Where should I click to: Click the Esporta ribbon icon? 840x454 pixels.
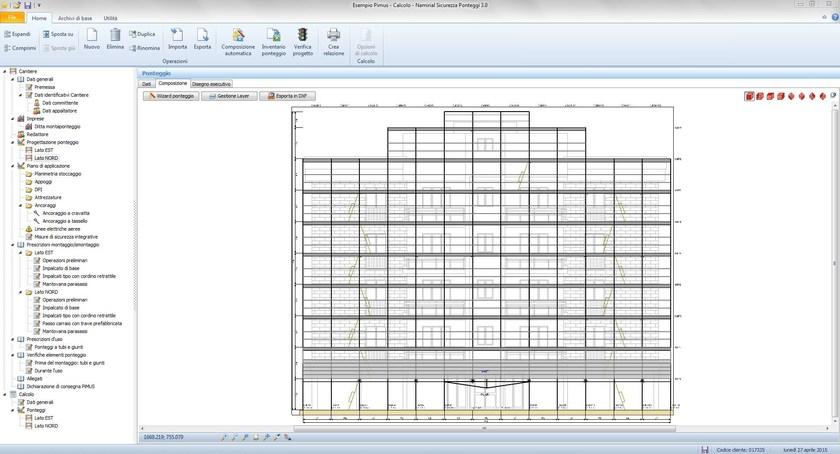tap(202, 37)
